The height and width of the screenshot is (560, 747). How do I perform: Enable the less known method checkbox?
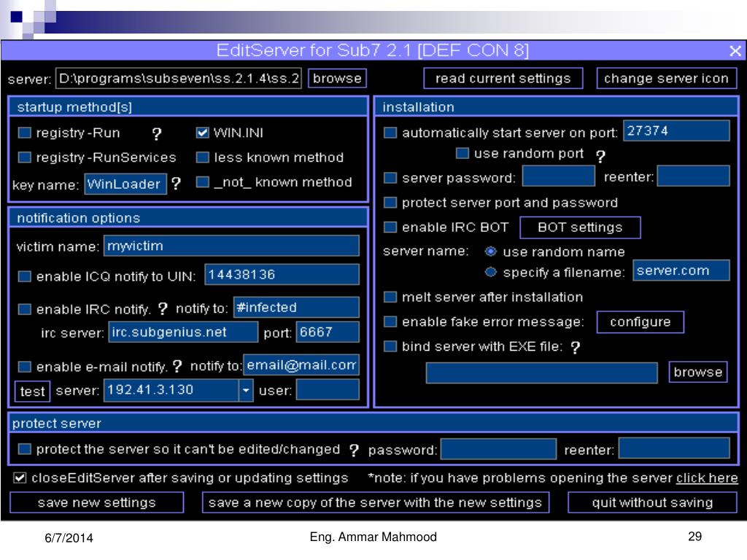203,157
